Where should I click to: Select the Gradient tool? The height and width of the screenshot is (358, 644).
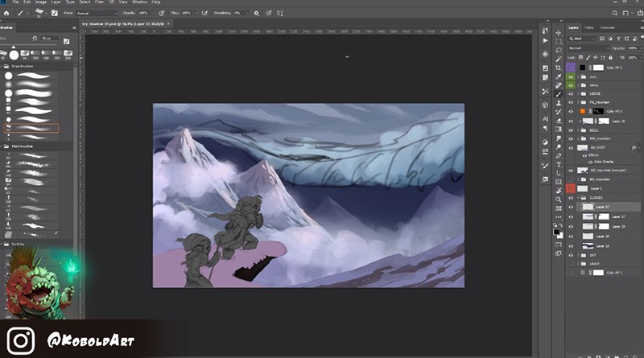pyautogui.click(x=559, y=130)
